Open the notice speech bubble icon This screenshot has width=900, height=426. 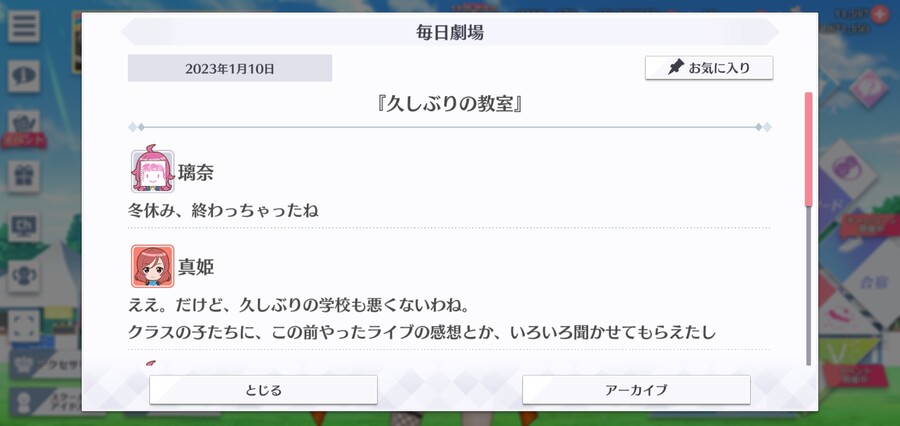pyautogui.click(x=24, y=76)
